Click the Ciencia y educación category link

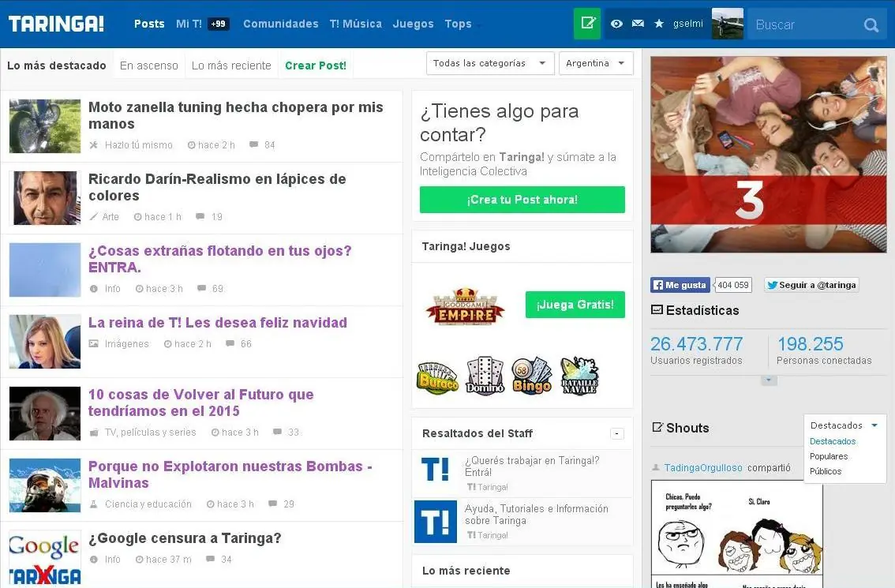[x=148, y=504]
